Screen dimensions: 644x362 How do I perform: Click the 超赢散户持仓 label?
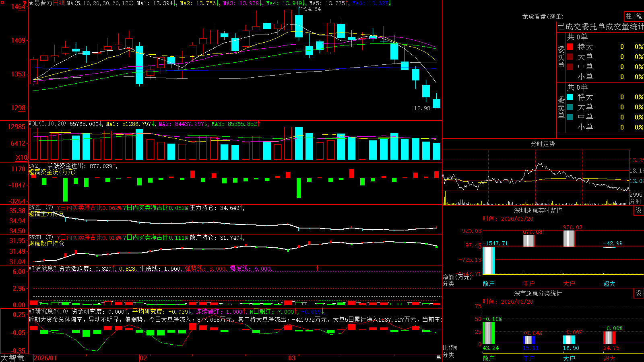coord(46,243)
